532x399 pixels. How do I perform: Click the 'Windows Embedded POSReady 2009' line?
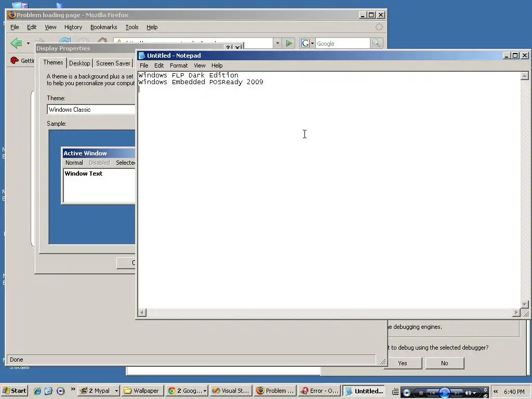(201, 82)
